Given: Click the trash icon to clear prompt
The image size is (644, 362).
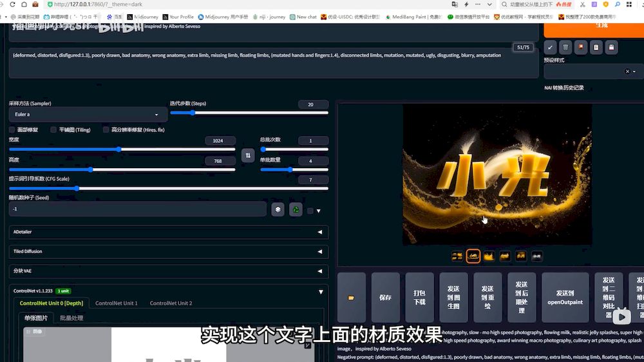Looking at the screenshot, I should coord(565,48).
